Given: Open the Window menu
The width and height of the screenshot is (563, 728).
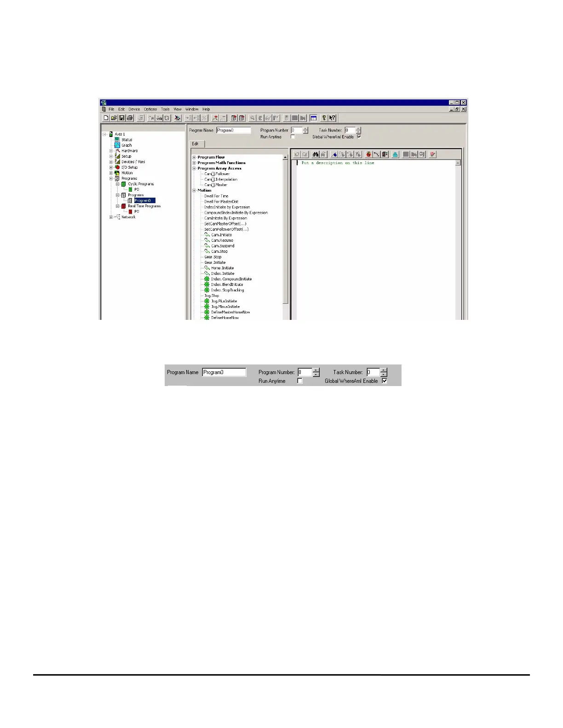Looking at the screenshot, I should pos(192,109).
